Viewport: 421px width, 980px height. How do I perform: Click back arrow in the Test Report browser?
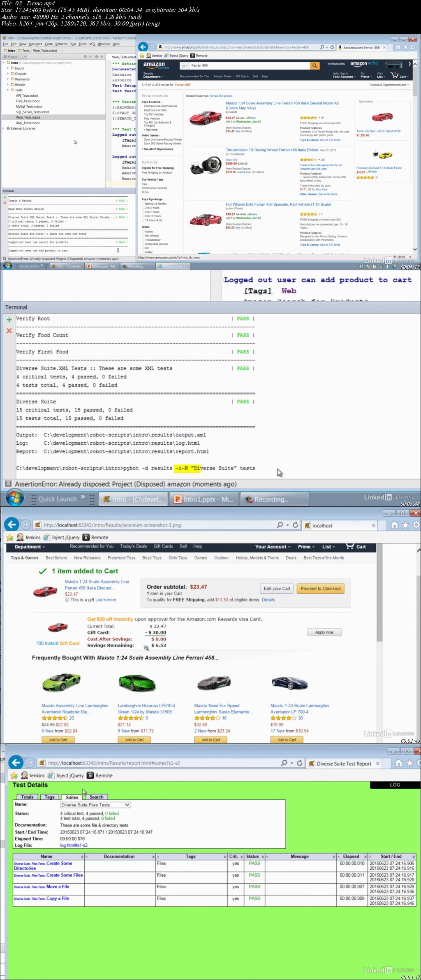[16, 762]
